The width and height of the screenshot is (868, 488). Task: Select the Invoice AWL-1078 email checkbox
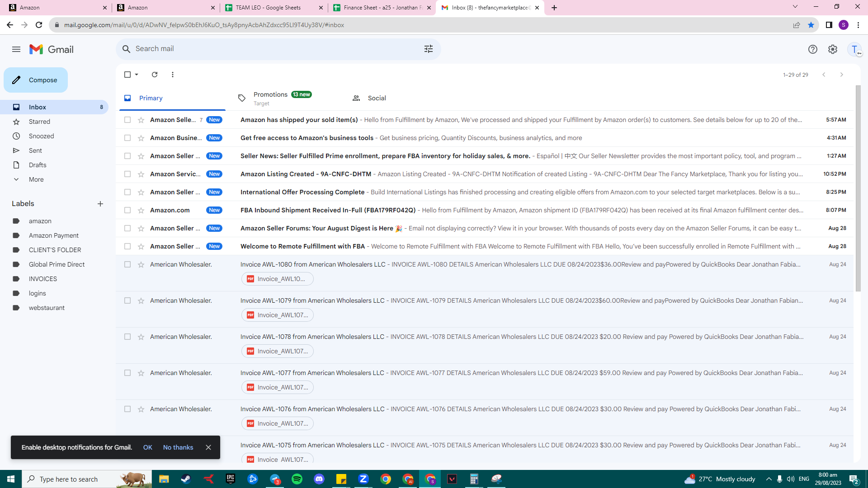point(127,337)
